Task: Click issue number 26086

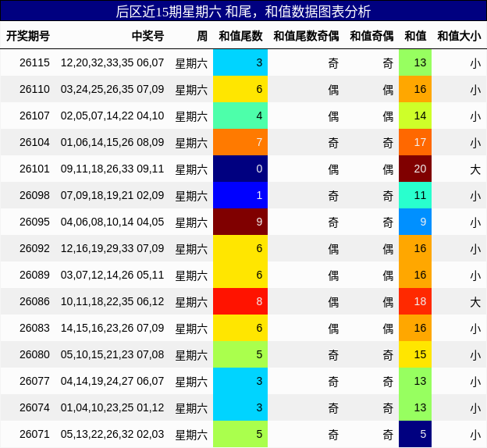Action: (34, 302)
